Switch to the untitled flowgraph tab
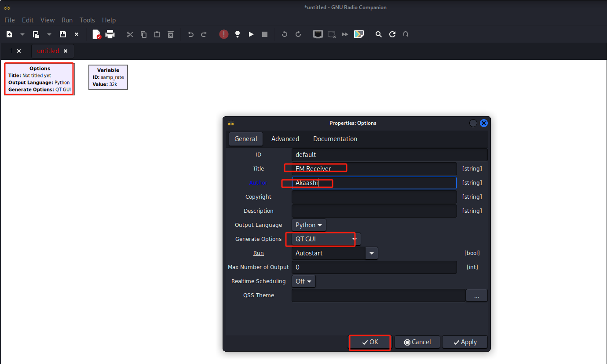This screenshot has height=364, width=607. coord(48,51)
